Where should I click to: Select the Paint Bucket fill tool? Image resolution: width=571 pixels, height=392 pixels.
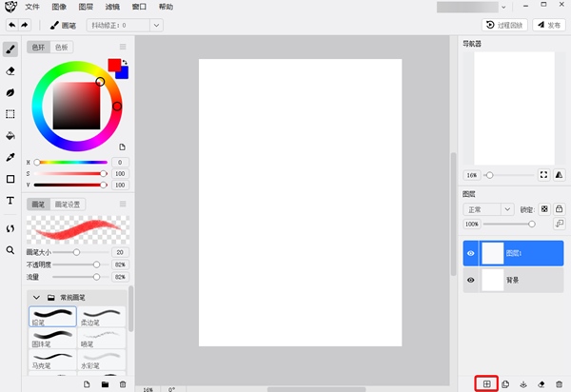click(10, 135)
